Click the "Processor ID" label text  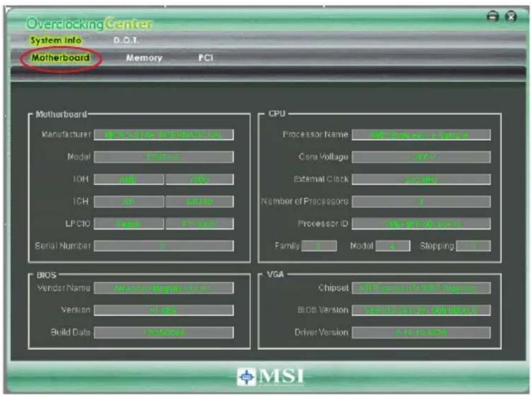[323, 224]
